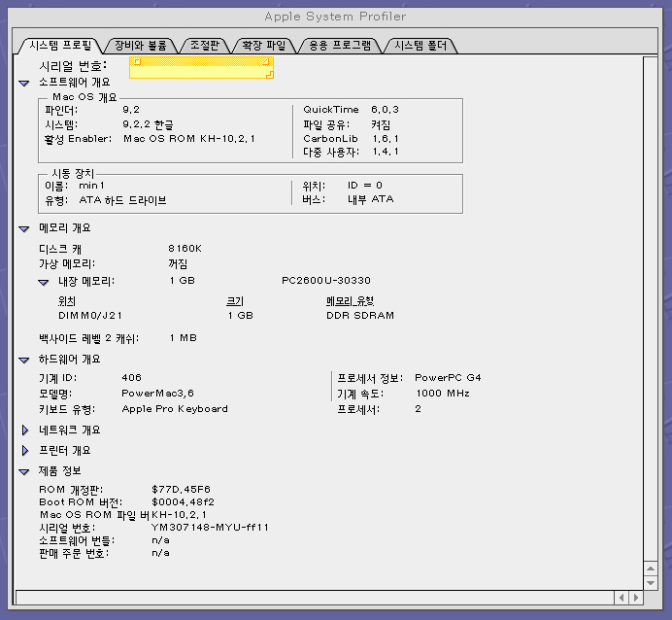Click the horizontal scrollbar right arrow
The height and width of the screenshot is (620, 672).
635,596
